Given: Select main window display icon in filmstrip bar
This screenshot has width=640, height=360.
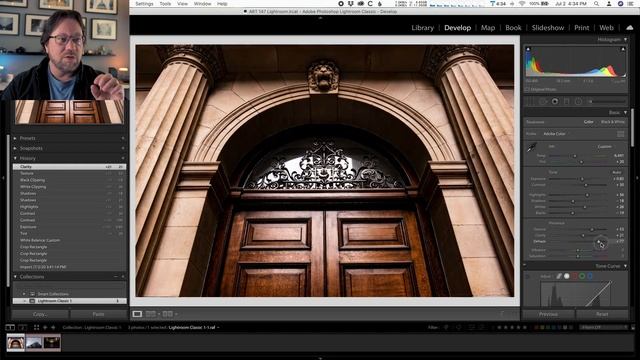Looking at the screenshot, I should point(10,327).
